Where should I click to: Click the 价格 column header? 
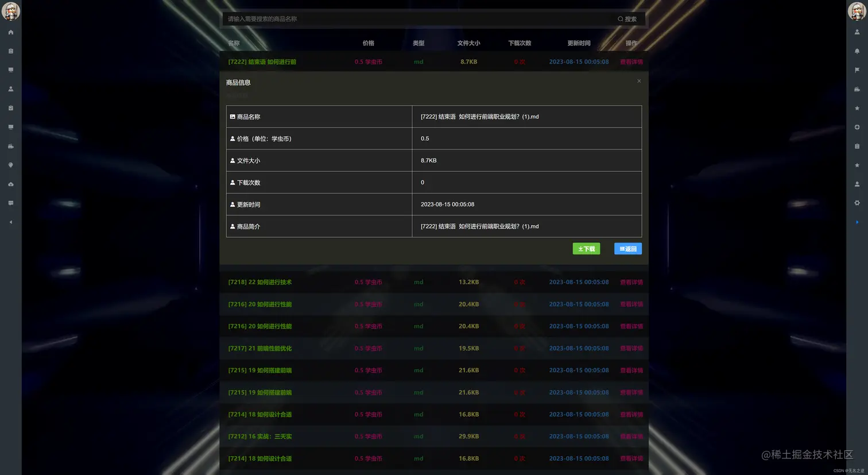369,43
